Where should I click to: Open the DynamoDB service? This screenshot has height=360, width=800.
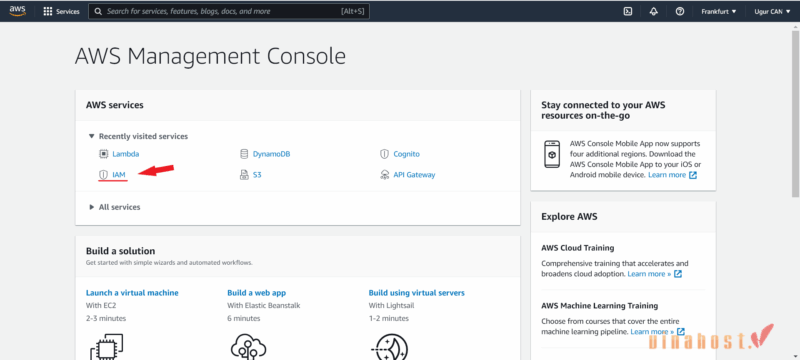click(265, 154)
